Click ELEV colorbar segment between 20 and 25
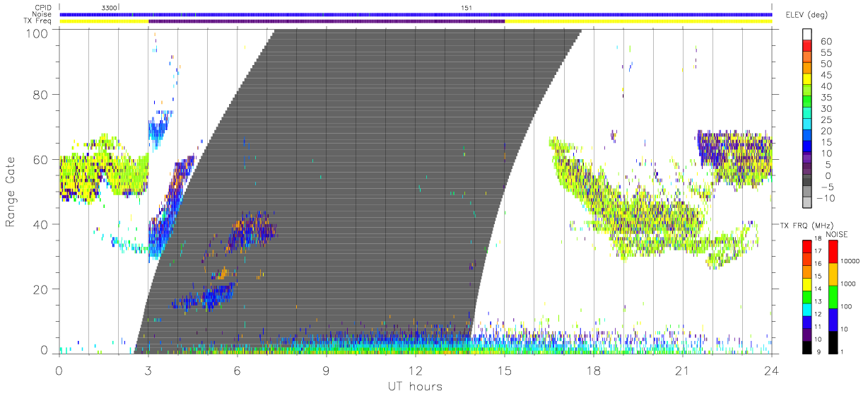Screen dimensions: 868x401 (809, 125)
